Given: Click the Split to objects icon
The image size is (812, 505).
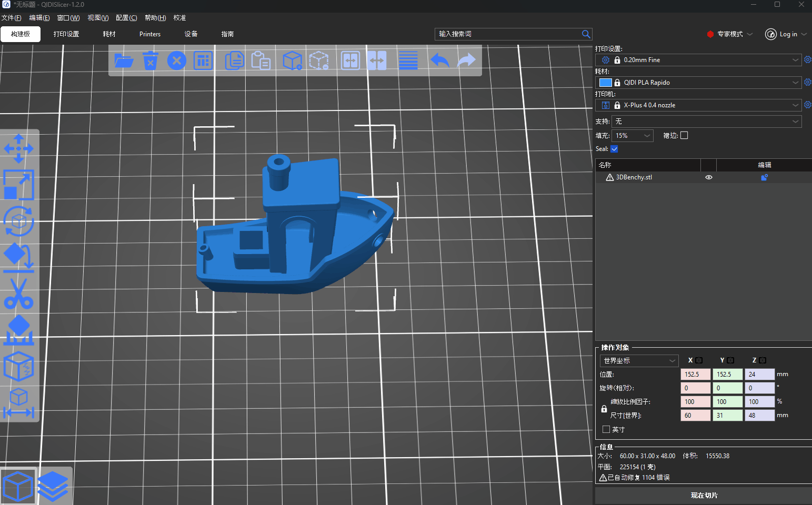Looking at the screenshot, I should [x=350, y=60].
